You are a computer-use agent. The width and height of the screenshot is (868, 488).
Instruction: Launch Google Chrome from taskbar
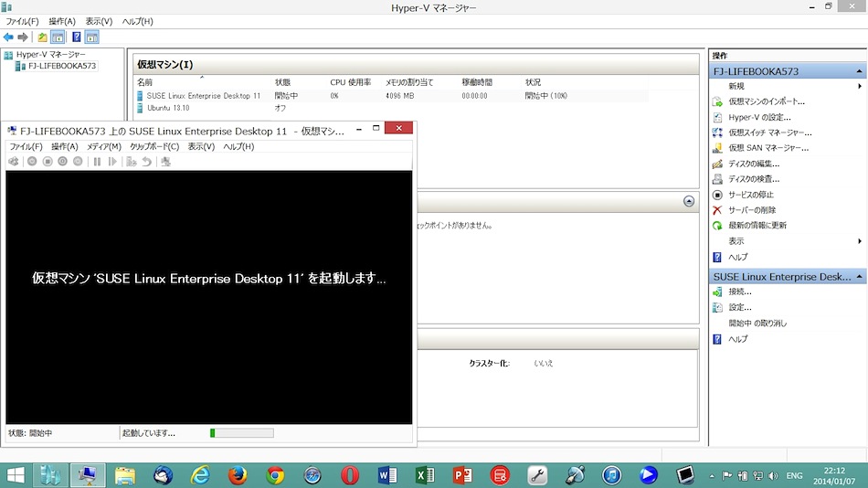click(x=275, y=475)
